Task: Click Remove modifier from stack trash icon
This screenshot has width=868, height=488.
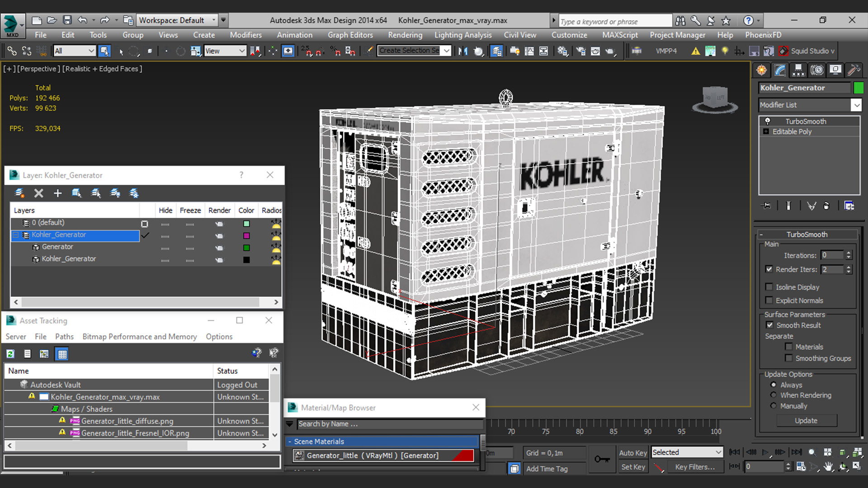Action: click(826, 206)
